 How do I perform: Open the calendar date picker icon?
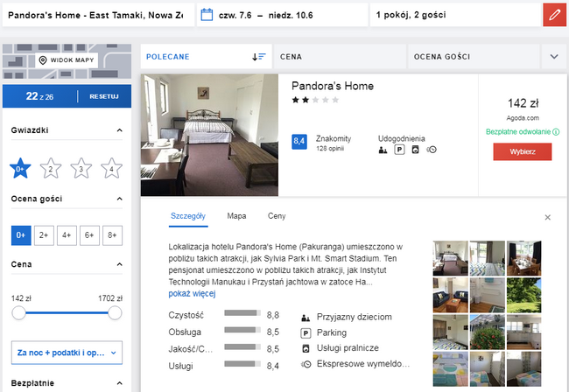point(207,15)
